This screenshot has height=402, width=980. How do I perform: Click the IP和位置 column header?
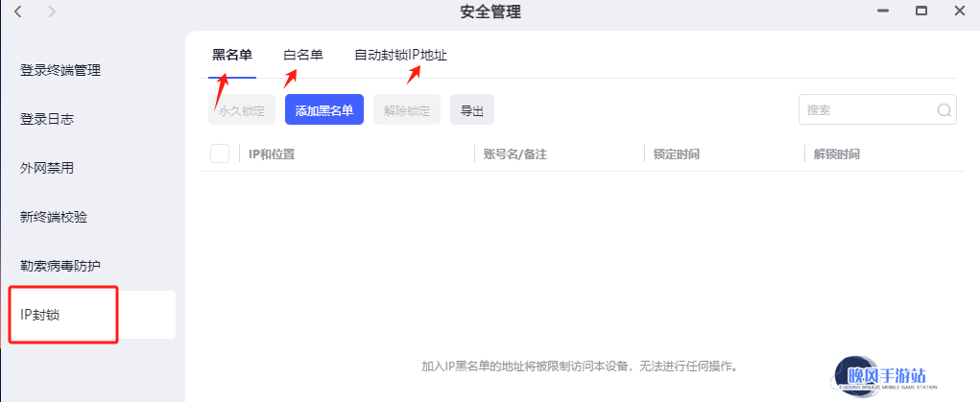pyautogui.click(x=272, y=154)
